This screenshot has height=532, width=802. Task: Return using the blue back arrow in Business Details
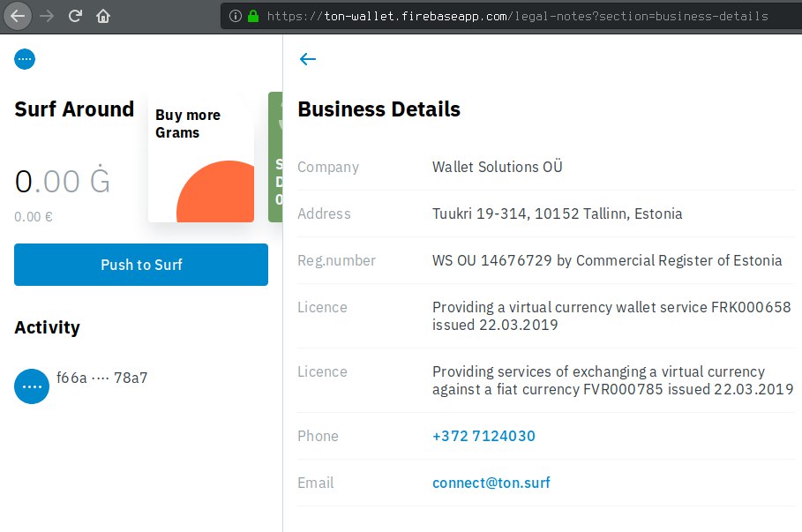coord(307,59)
